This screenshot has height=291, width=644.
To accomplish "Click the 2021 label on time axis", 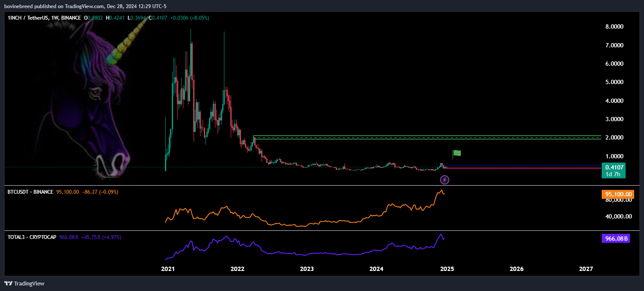I will [168, 269].
